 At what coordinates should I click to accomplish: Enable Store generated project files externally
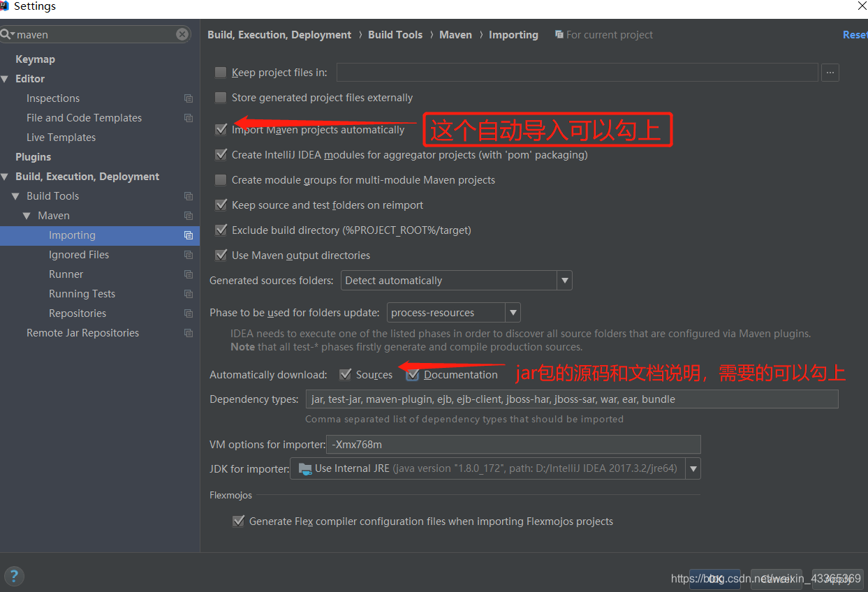tap(221, 97)
